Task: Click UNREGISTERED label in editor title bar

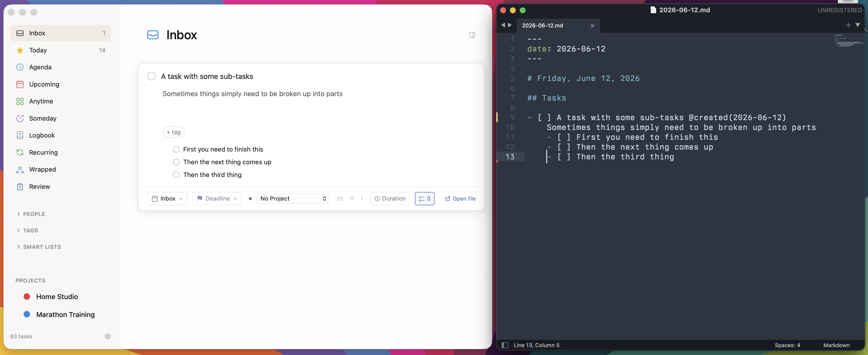Action: [x=840, y=10]
